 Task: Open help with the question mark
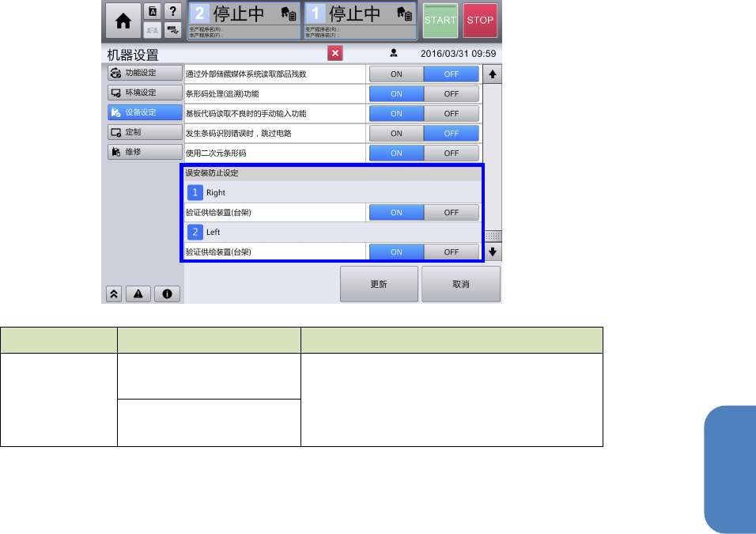(172, 11)
